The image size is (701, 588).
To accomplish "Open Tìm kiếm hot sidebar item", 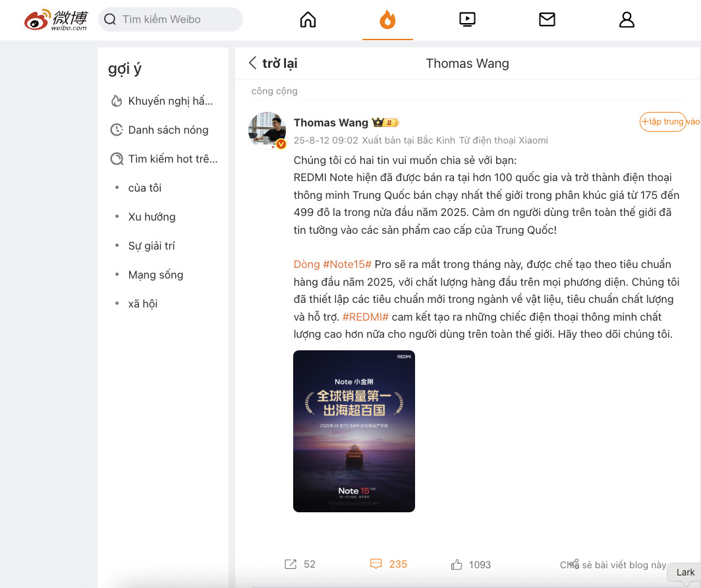I will (165, 159).
